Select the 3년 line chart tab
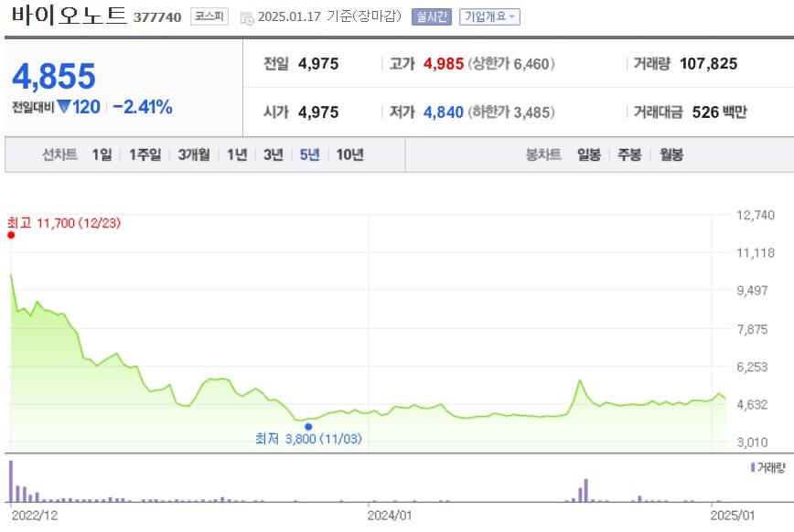 click(274, 154)
